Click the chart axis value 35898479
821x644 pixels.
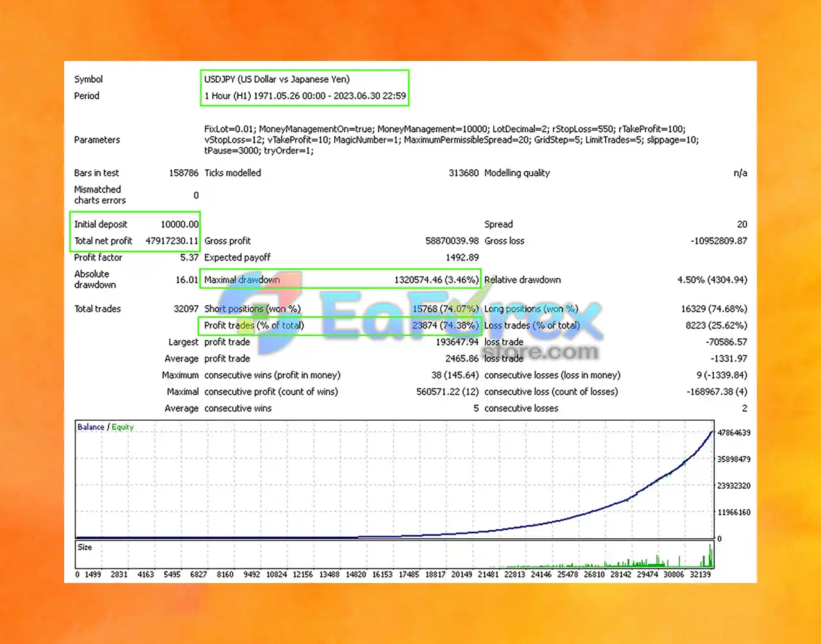(x=734, y=459)
